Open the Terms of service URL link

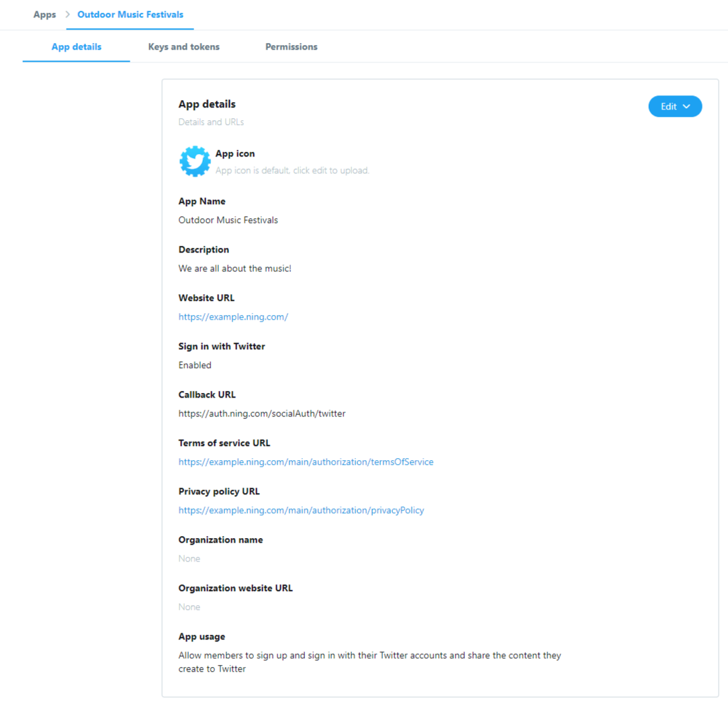tap(306, 461)
